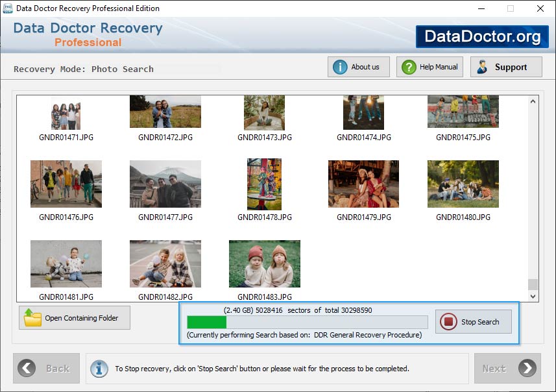556x392 pixels.
Task: Click the scroll up arrow of the photo list
Action: tap(533, 101)
